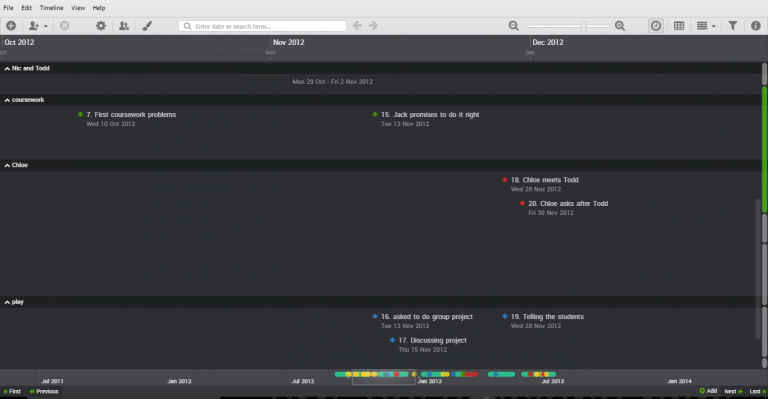Click the row layout lines icon
Viewport: 768px width, 399px height.
[702, 26]
